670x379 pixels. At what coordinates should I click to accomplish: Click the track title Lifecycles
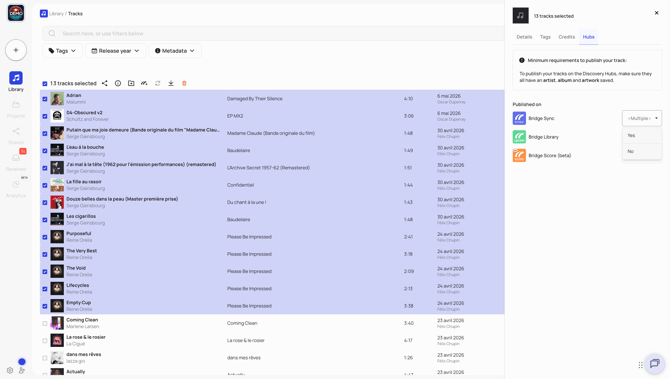[x=78, y=285]
